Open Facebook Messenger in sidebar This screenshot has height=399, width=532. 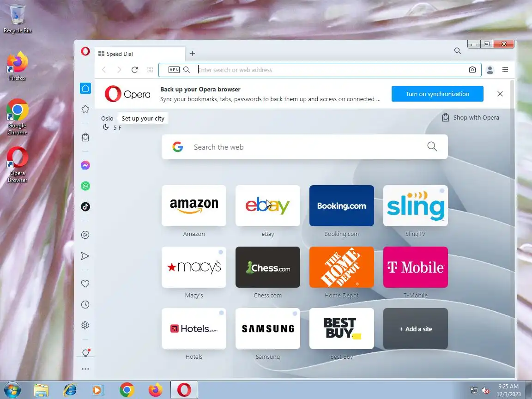pyautogui.click(x=85, y=165)
